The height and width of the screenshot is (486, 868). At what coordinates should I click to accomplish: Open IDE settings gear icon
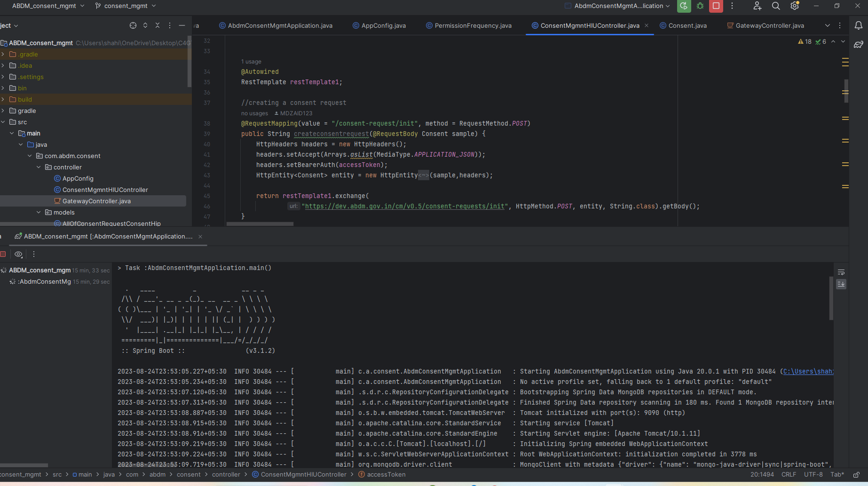coord(795,6)
